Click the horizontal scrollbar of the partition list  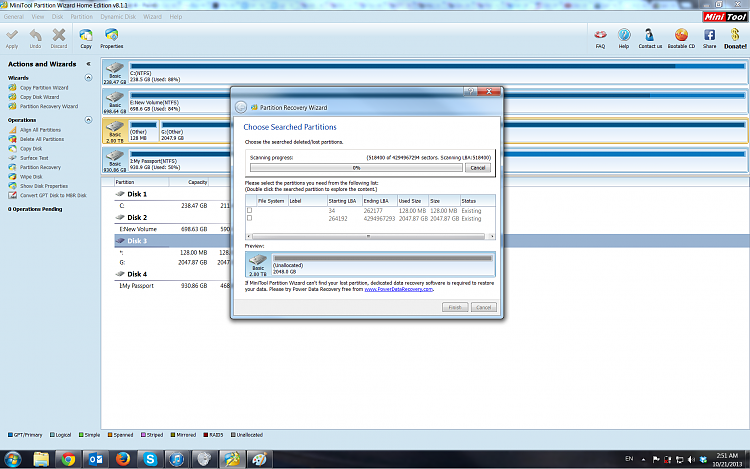(368, 236)
